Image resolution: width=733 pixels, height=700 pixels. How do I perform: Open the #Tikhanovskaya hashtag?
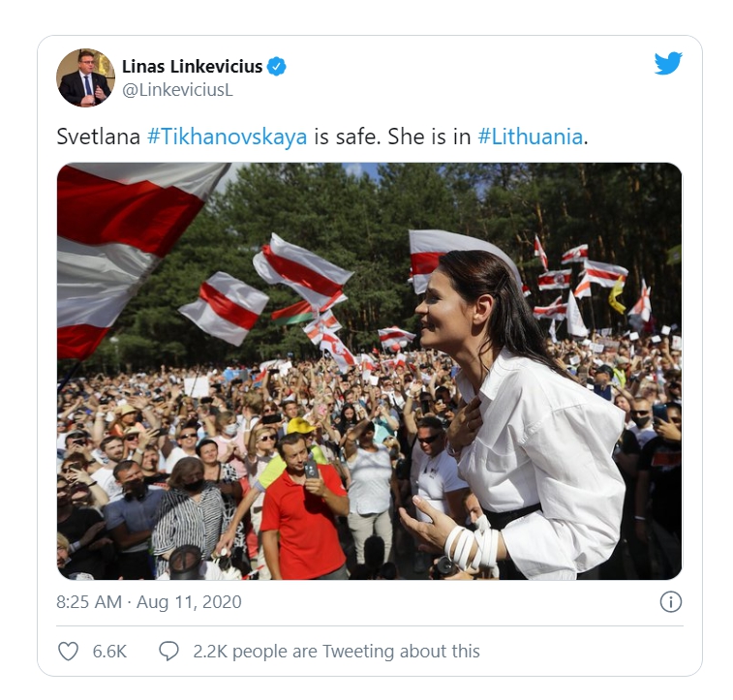click(x=228, y=137)
